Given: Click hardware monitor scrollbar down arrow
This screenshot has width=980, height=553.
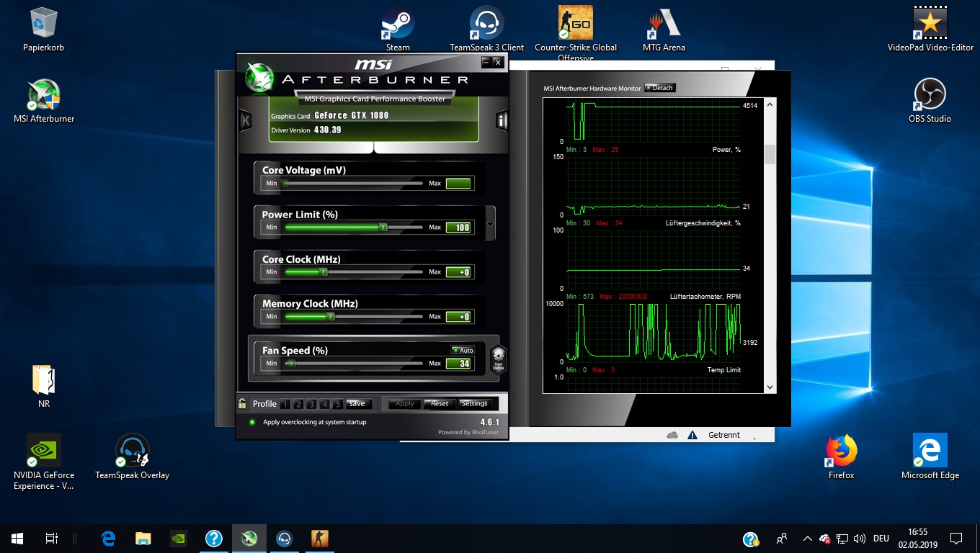Looking at the screenshot, I should (770, 387).
